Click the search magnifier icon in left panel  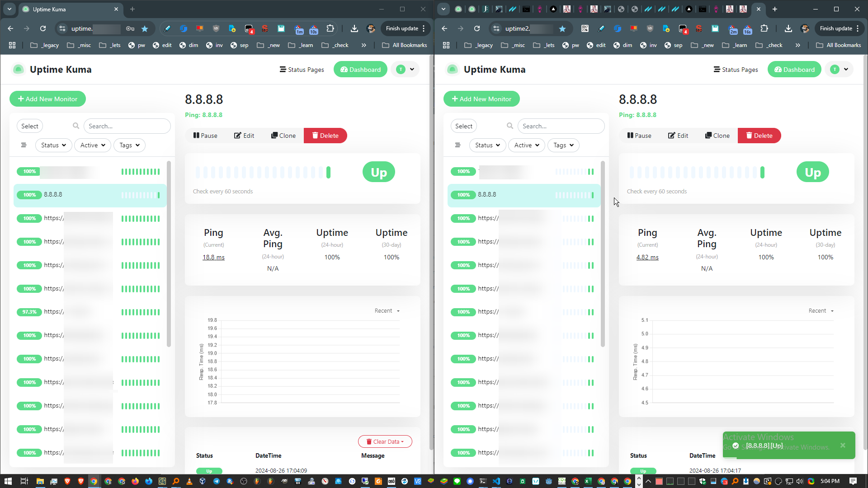[x=76, y=126]
